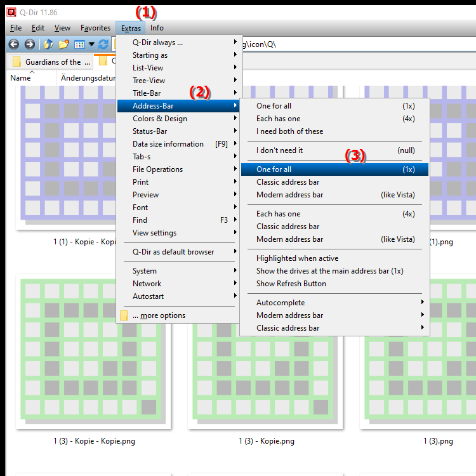Select thumbnail 1 (3) - Kopie - Kopie.png
476x476 pixels.
click(x=93, y=352)
